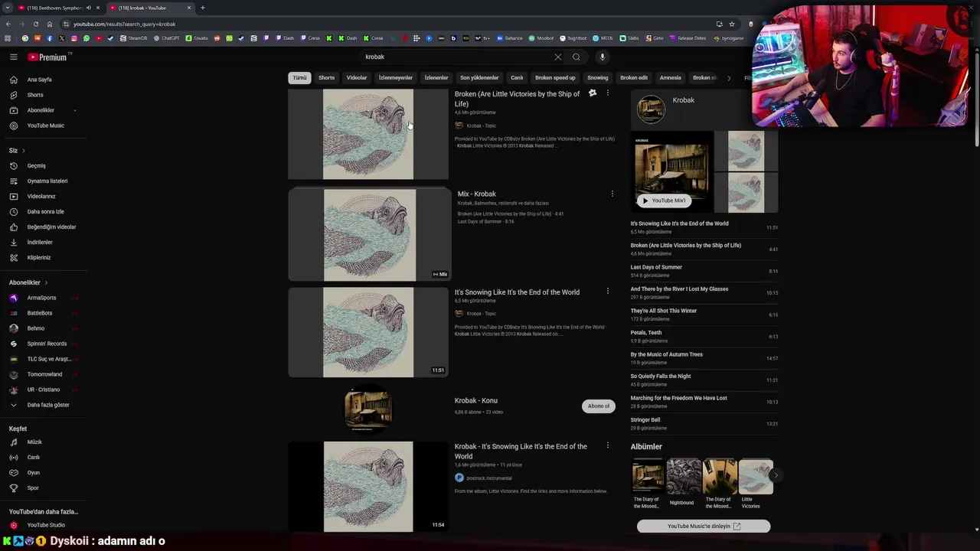Select the Videolar filter chip
The width and height of the screenshot is (980, 551).
click(x=357, y=77)
